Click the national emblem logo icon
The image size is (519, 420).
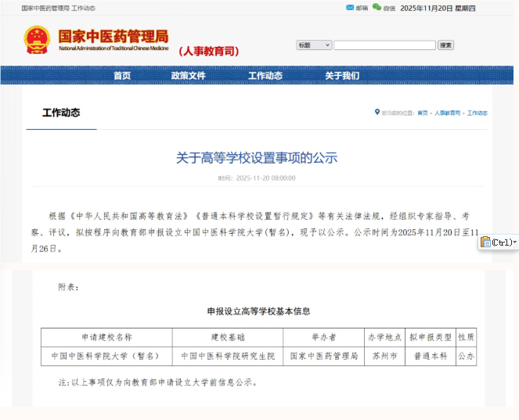tap(37, 39)
